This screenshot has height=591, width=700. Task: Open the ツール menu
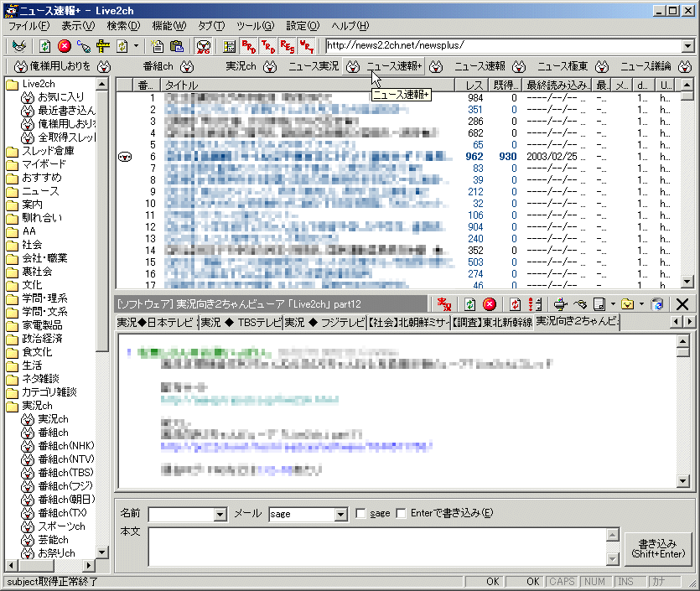pos(256,26)
